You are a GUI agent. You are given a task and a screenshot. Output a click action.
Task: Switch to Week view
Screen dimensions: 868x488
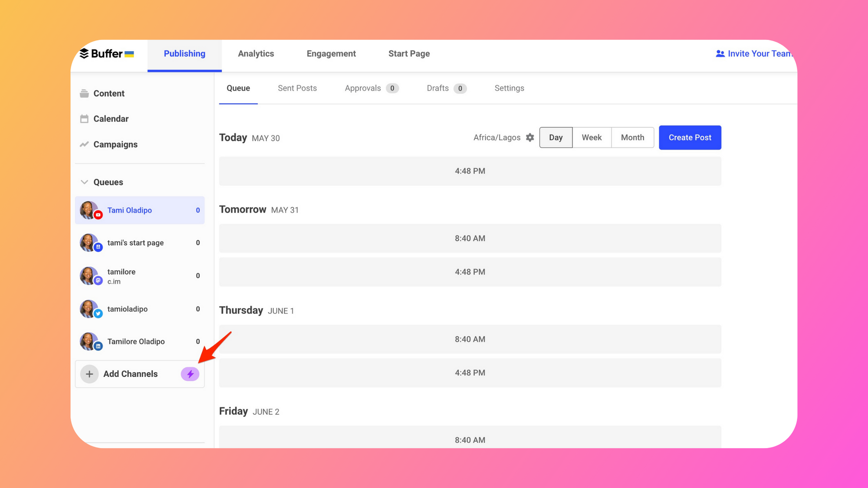coord(592,137)
